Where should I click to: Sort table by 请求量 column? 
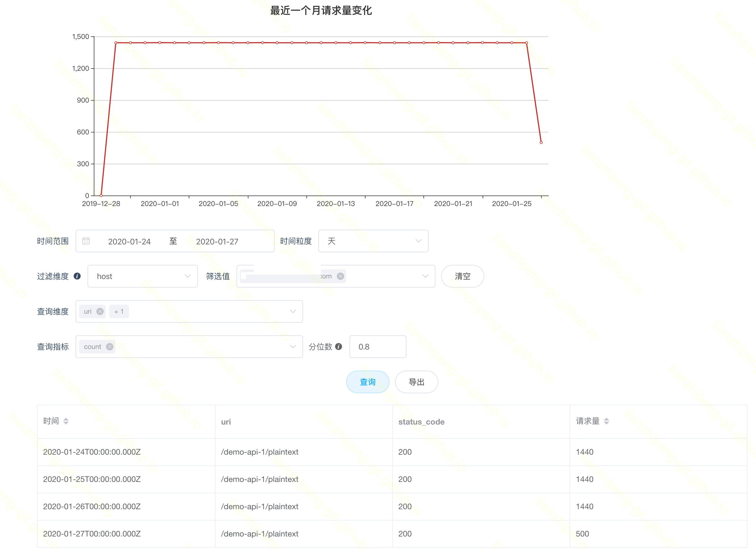click(606, 421)
